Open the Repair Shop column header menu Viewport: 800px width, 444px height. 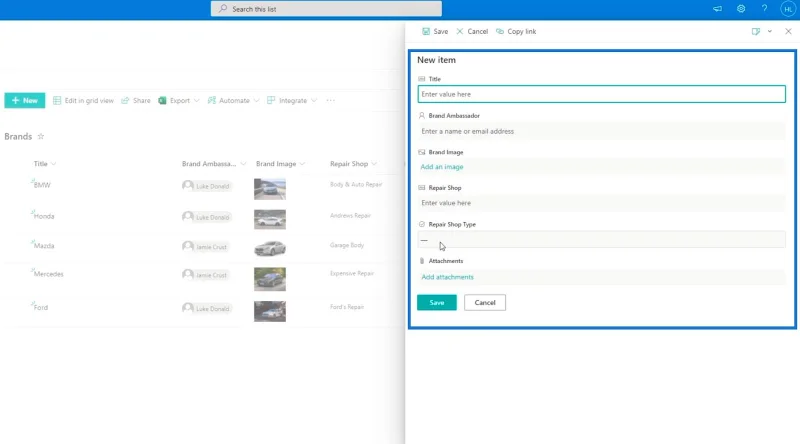[x=353, y=164]
